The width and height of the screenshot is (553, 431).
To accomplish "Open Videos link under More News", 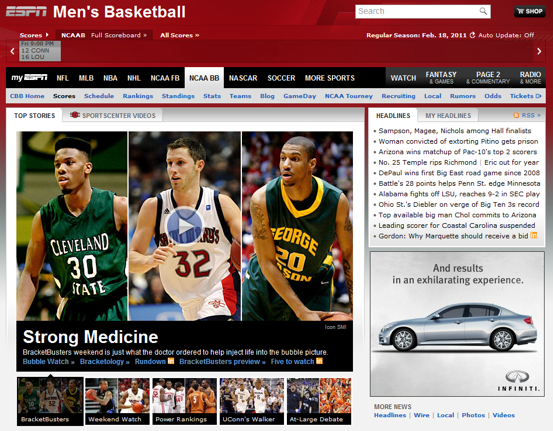I will 503,415.
